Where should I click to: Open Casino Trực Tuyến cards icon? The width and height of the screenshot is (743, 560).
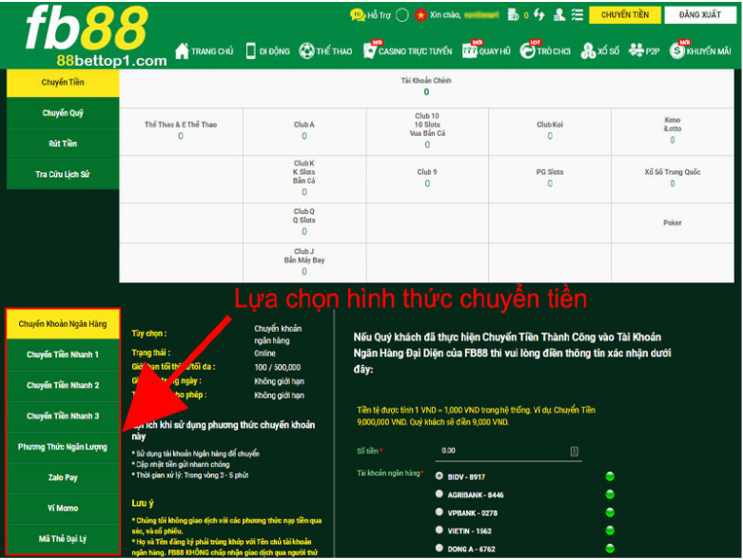pyautogui.click(x=368, y=51)
